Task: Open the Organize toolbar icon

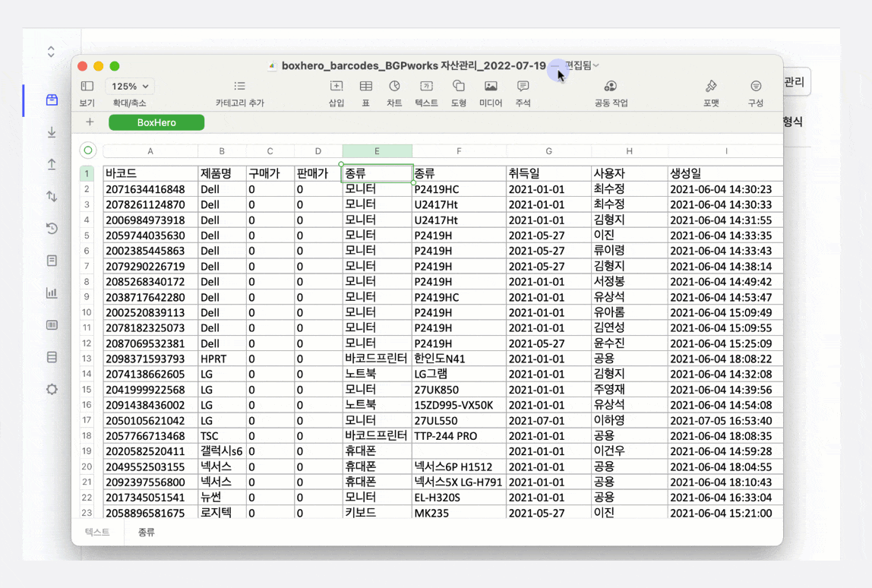Action: [756, 86]
